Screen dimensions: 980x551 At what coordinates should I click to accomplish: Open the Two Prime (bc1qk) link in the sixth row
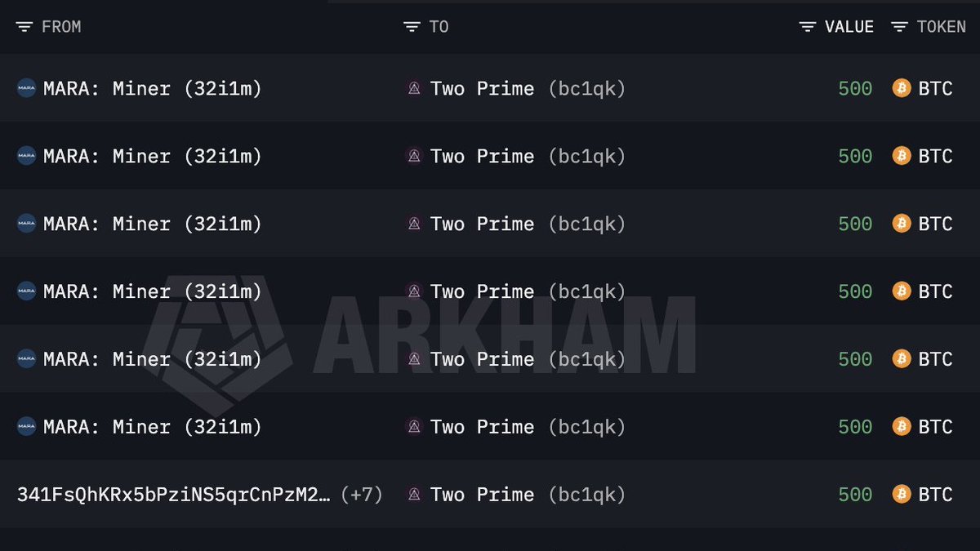pos(528,426)
